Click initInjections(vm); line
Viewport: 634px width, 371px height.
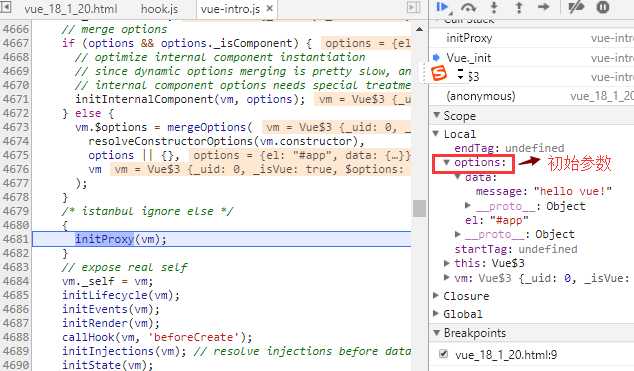[124, 351]
